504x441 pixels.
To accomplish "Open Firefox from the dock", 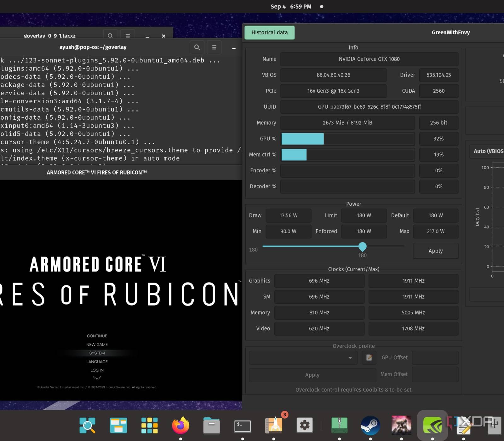I will click(180, 426).
